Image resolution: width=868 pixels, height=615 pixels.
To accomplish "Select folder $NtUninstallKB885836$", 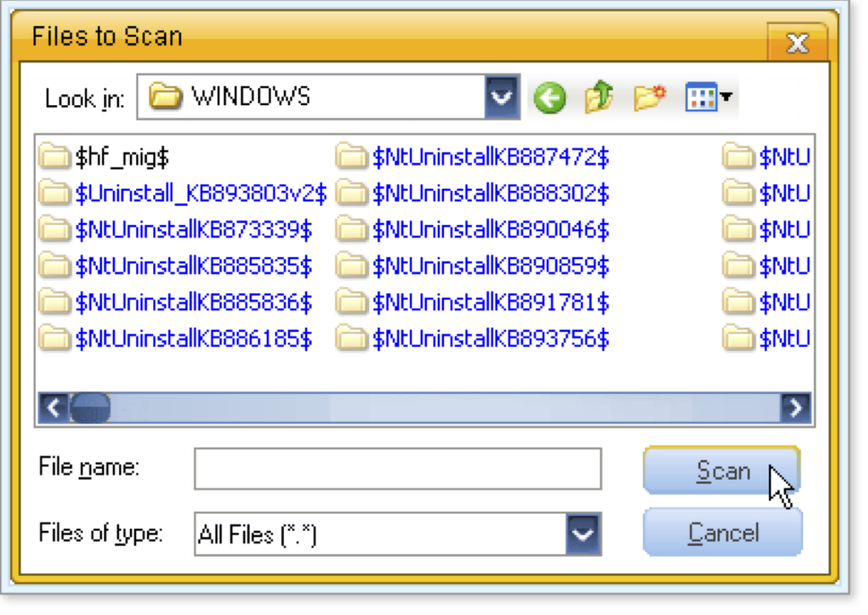I will pyautogui.click(x=175, y=302).
